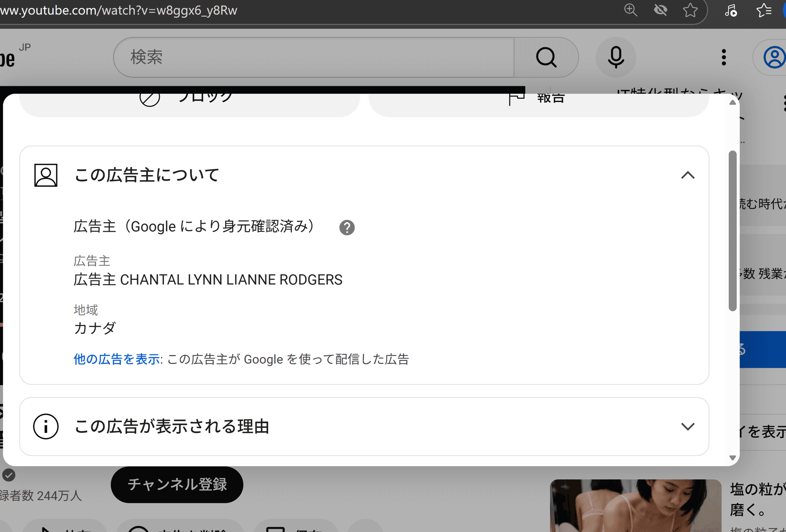Screen dimensions: 786x532
Task: Collapse the この広告主について section
Action: pyautogui.click(x=688, y=175)
